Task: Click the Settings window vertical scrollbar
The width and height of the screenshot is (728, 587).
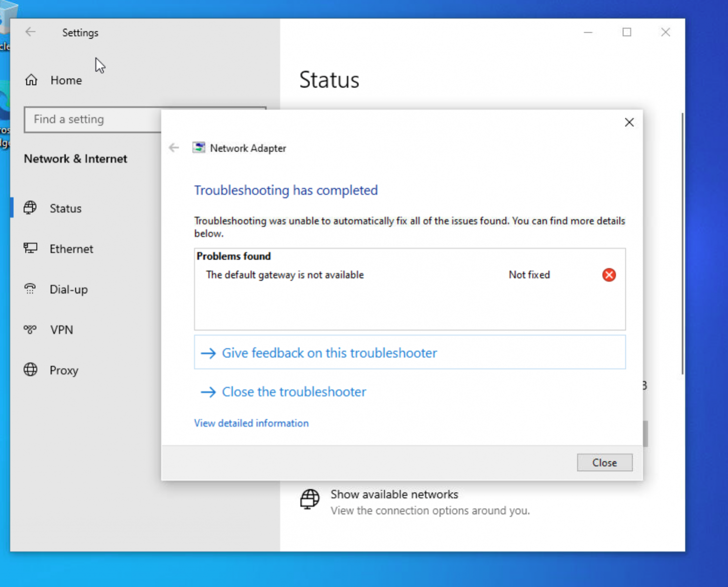Action: pyautogui.click(x=682, y=244)
